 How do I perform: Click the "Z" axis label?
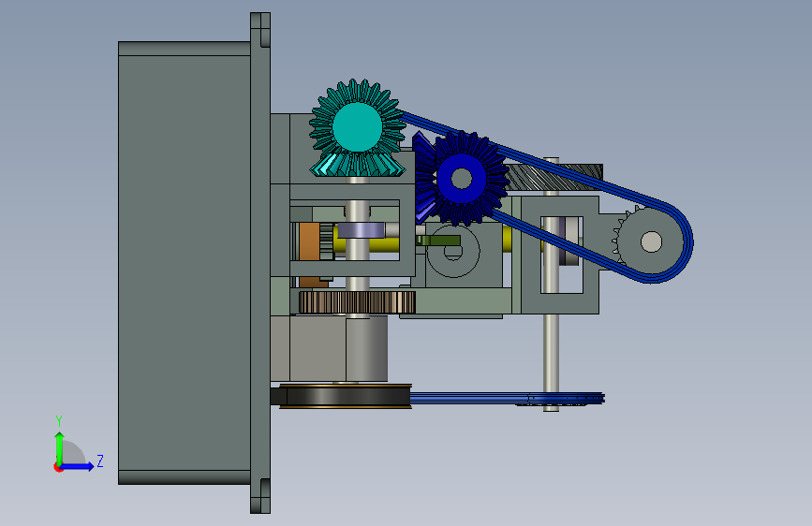pos(100,460)
